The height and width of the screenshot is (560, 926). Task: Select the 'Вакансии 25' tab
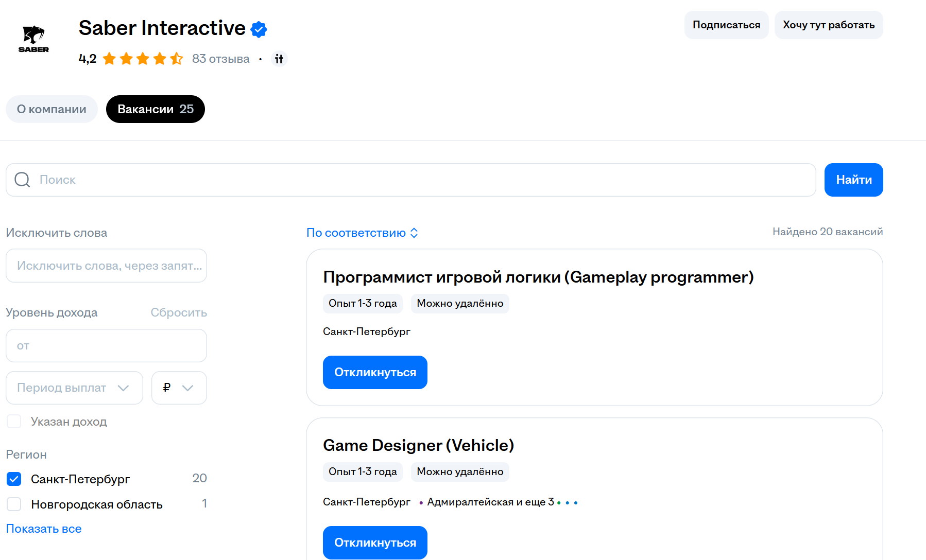click(156, 109)
